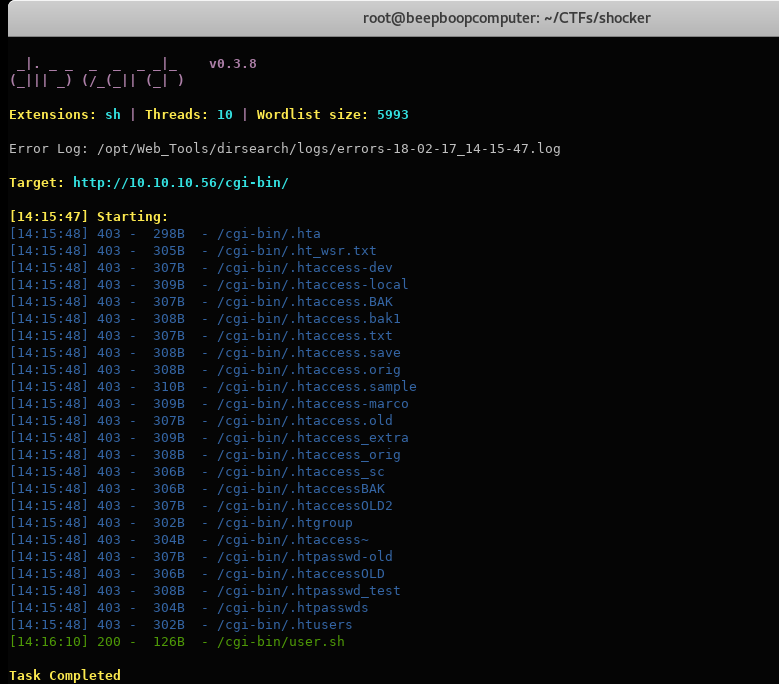The width and height of the screenshot is (779, 684).
Task: Click the /cgi-bin/user.sh result line
Action: [280, 642]
